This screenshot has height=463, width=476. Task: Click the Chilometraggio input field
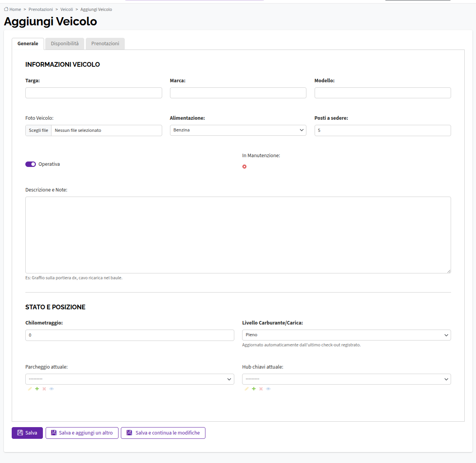tap(130, 335)
